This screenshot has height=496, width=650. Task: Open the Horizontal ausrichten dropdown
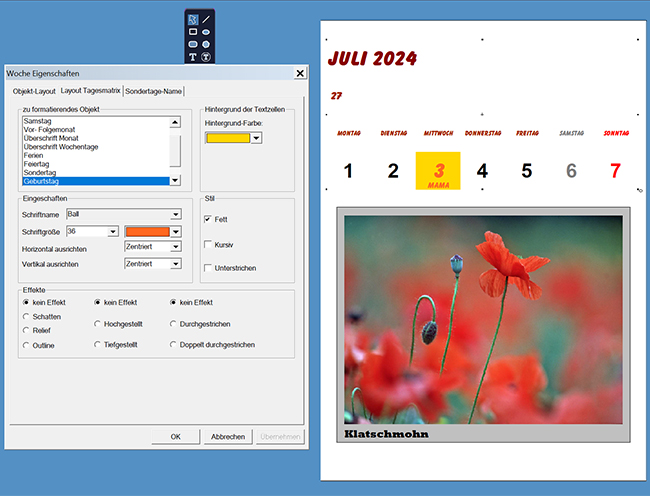click(176, 247)
